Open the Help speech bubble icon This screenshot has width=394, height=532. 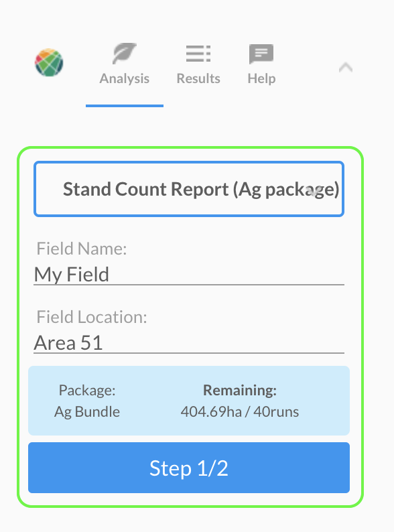click(261, 54)
